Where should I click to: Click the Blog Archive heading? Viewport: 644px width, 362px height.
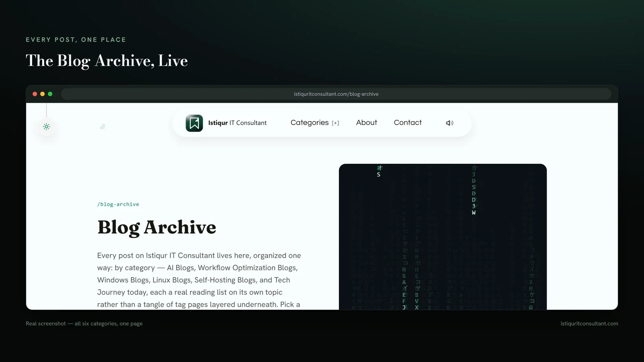157,227
